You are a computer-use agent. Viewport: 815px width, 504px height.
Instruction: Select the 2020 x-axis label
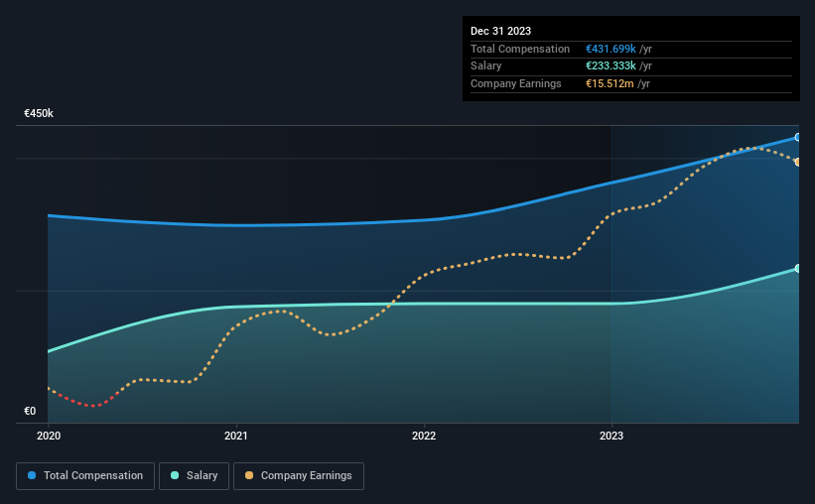pos(49,436)
